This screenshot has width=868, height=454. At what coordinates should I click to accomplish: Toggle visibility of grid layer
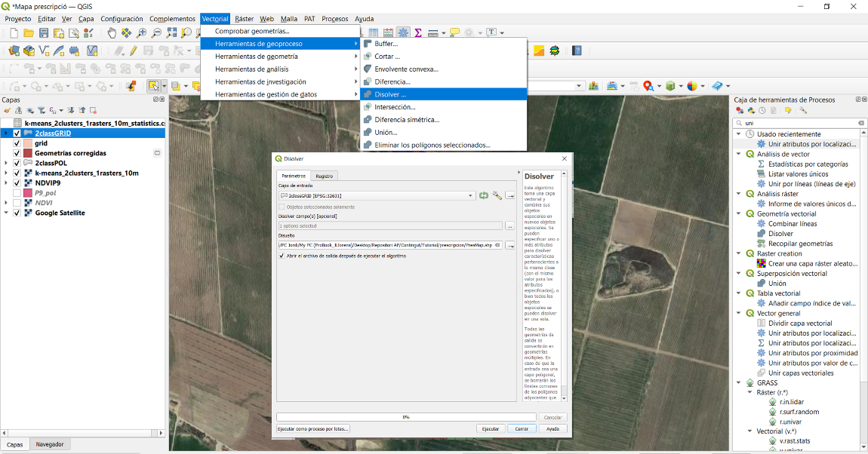tap(17, 143)
